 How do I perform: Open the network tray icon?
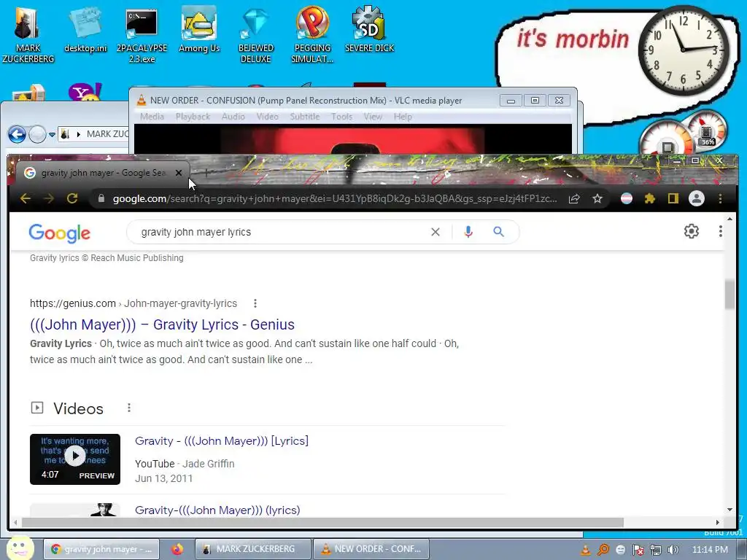(x=656, y=550)
